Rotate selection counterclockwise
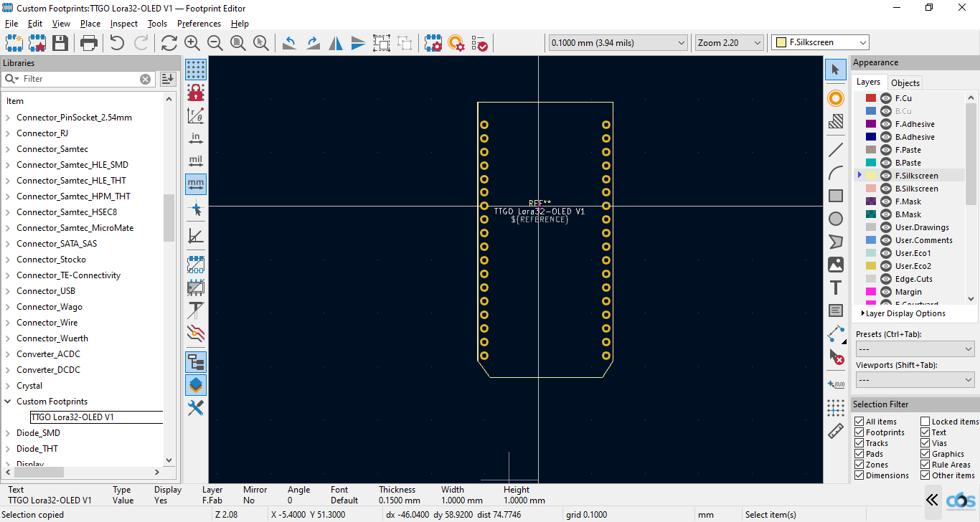This screenshot has width=980, height=522. (x=289, y=43)
